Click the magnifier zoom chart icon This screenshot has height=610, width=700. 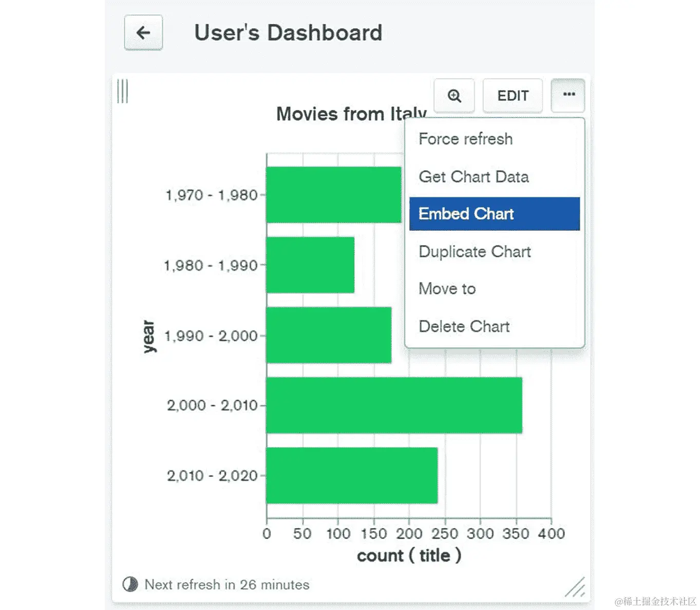[x=454, y=96]
